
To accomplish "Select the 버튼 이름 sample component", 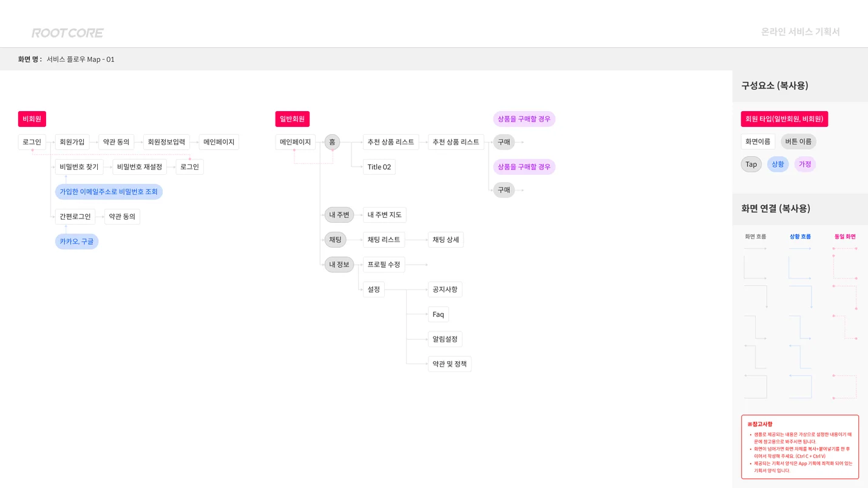I will (799, 142).
